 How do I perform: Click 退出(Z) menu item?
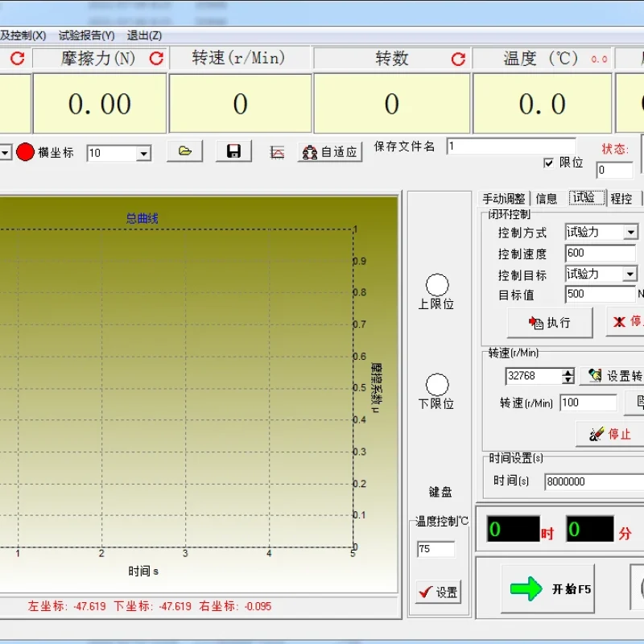pos(144,35)
